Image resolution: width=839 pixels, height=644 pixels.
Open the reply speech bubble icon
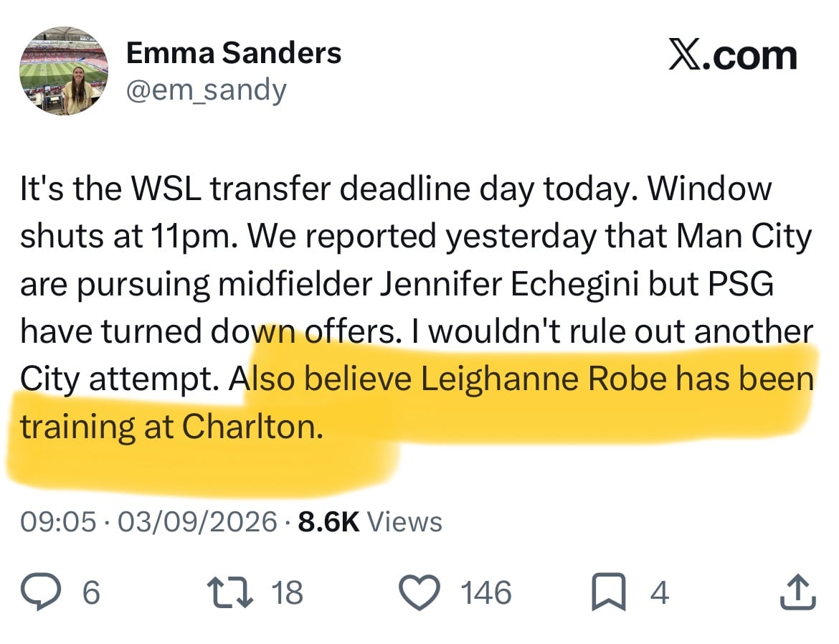(x=41, y=592)
